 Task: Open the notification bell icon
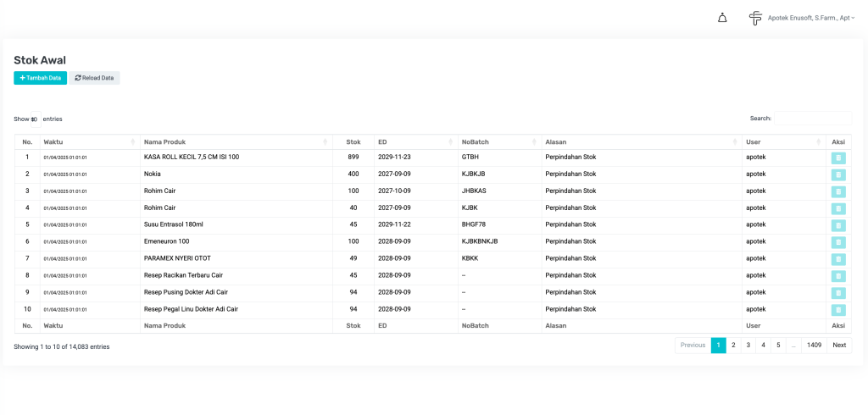[722, 18]
